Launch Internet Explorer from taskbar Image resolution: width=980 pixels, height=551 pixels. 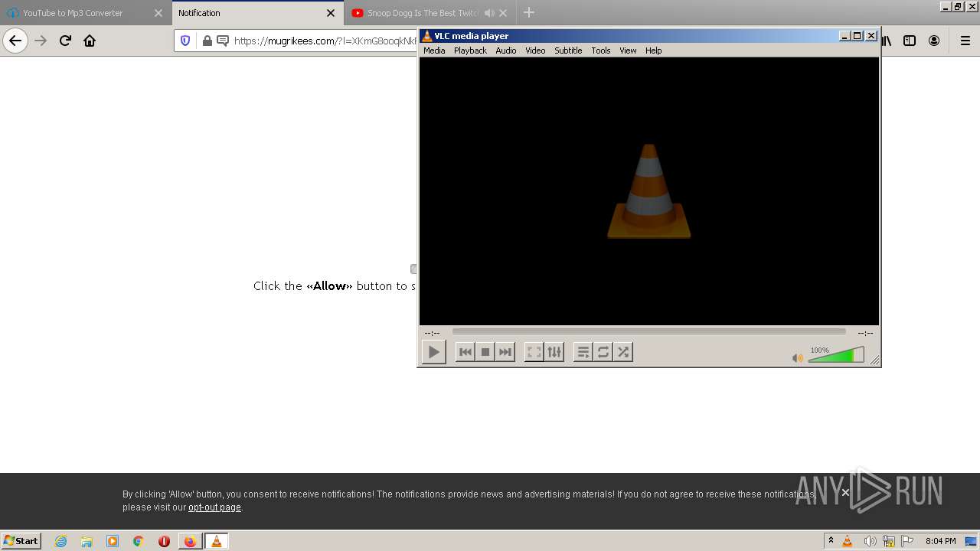coord(61,541)
